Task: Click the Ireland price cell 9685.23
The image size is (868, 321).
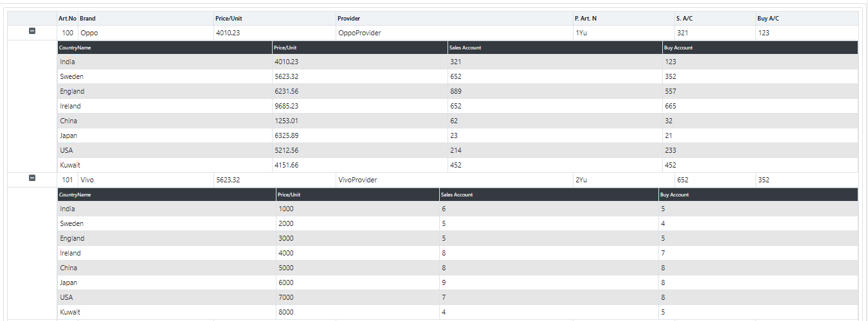Action: pyautogui.click(x=286, y=106)
